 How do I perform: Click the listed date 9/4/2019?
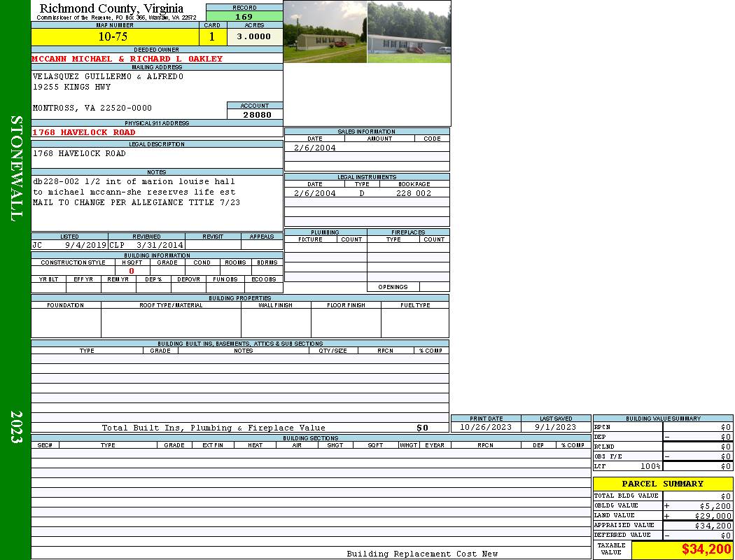click(85, 246)
